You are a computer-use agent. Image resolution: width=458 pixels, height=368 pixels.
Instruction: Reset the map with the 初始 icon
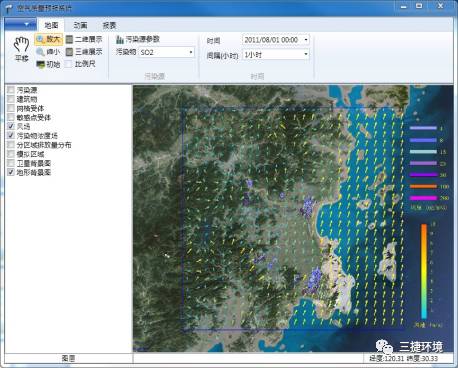click(x=48, y=64)
